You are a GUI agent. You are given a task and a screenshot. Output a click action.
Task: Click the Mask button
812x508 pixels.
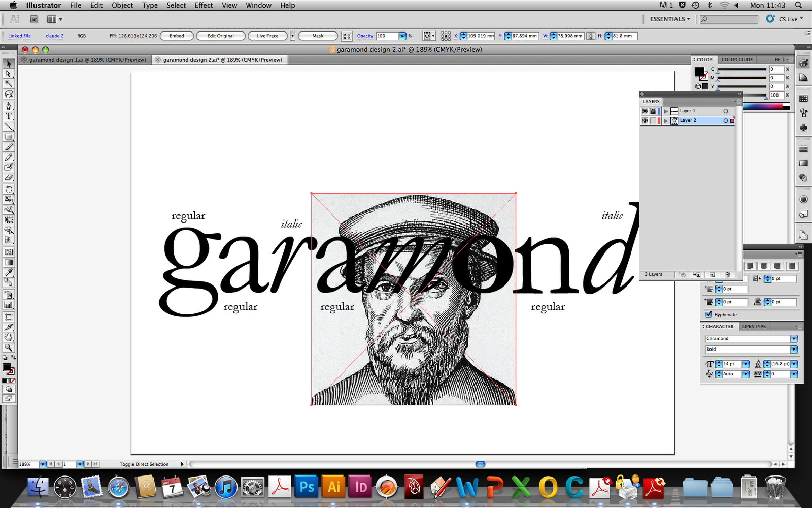coord(318,36)
